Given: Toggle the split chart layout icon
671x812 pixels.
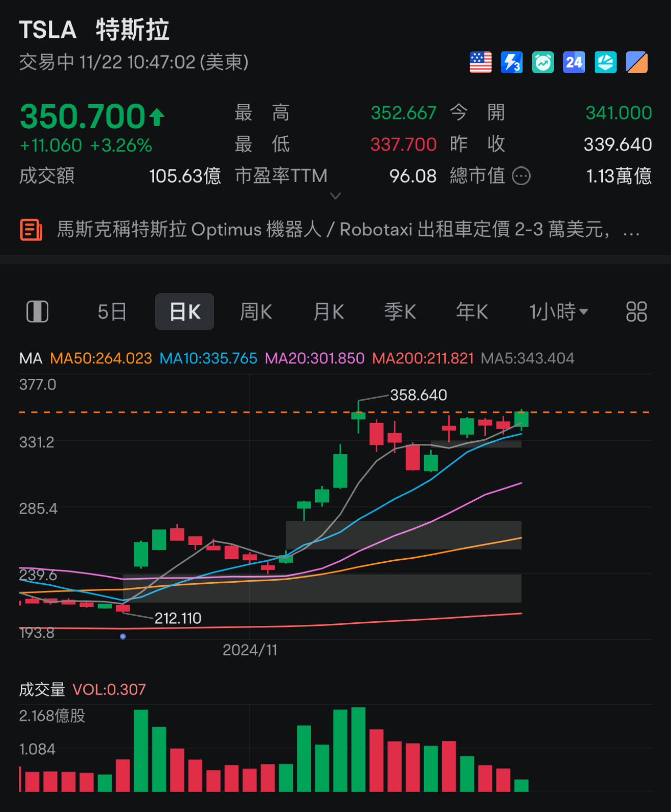Looking at the screenshot, I should point(37,312).
